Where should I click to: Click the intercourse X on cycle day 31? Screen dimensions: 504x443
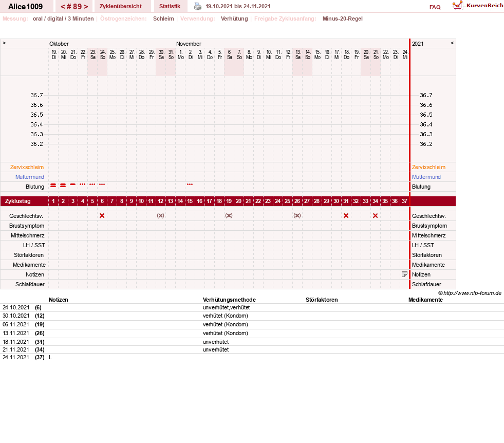(x=346, y=216)
